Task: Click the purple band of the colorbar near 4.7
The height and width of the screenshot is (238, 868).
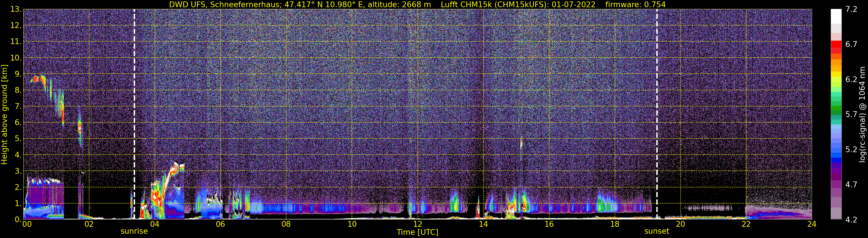Action: tap(836, 184)
